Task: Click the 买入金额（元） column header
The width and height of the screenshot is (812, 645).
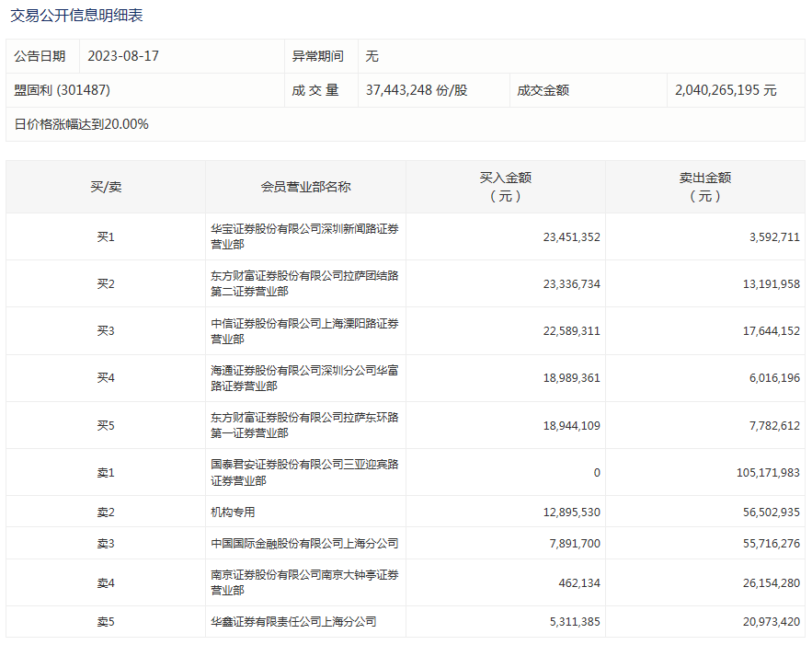Action: tap(505, 187)
